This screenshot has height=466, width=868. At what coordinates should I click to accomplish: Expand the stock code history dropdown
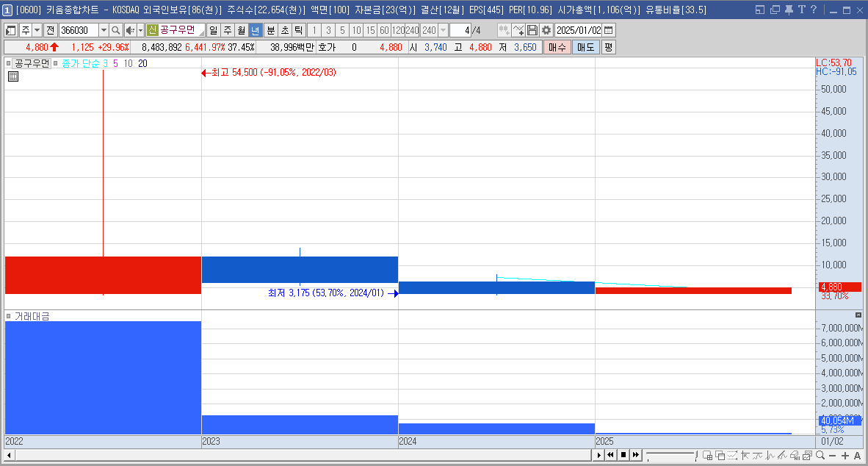(104, 30)
